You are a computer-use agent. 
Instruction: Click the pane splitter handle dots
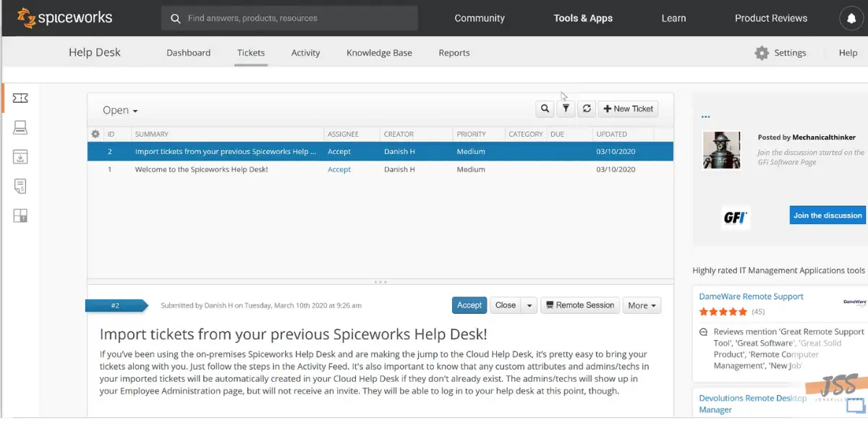pos(380,281)
